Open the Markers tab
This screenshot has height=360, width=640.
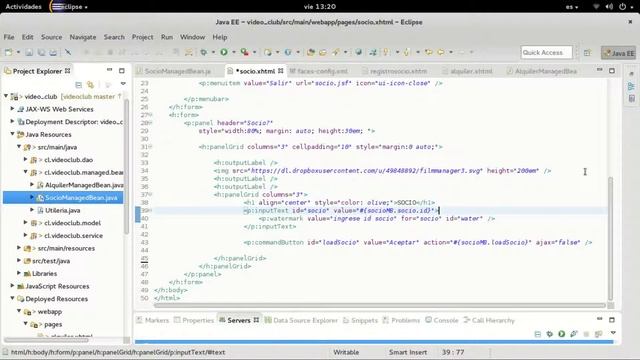coord(153,320)
